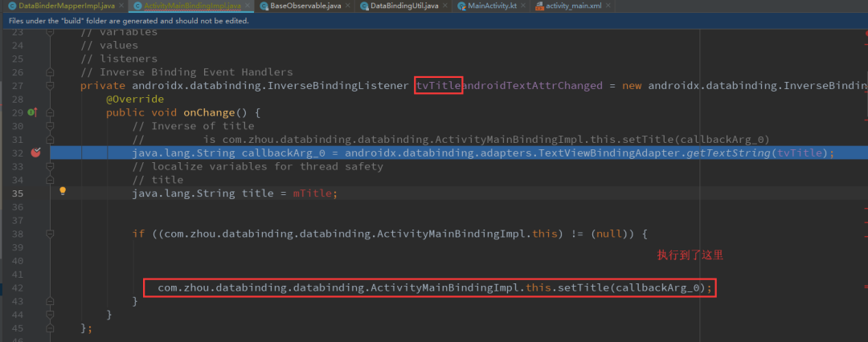This screenshot has width=868, height=342.
Task: Click the error stripe mark beside line 36
Action: (x=866, y=207)
